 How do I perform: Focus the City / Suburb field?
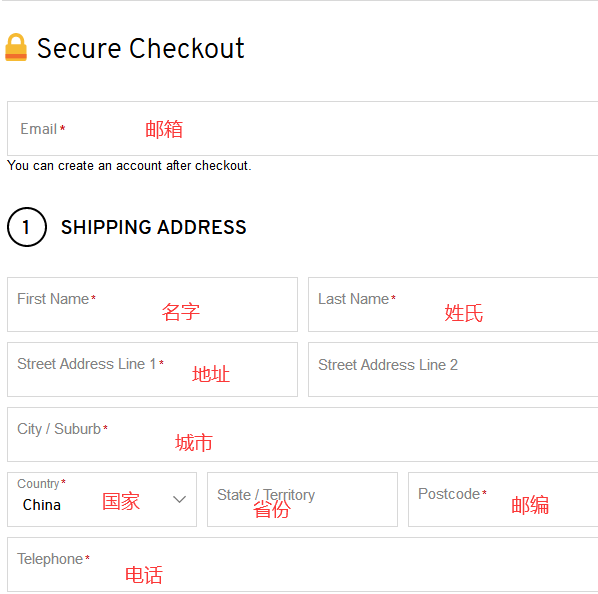[x=302, y=435]
